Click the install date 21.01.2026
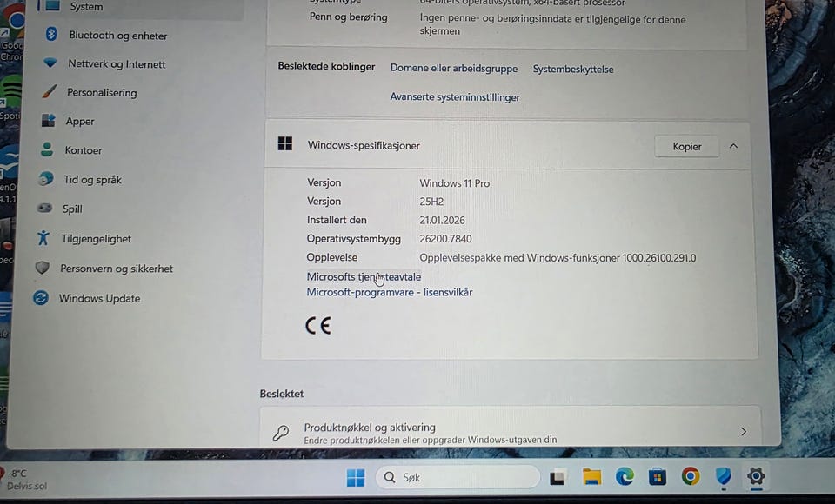Viewport: 835px width, 504px height. tap(442, 221)
